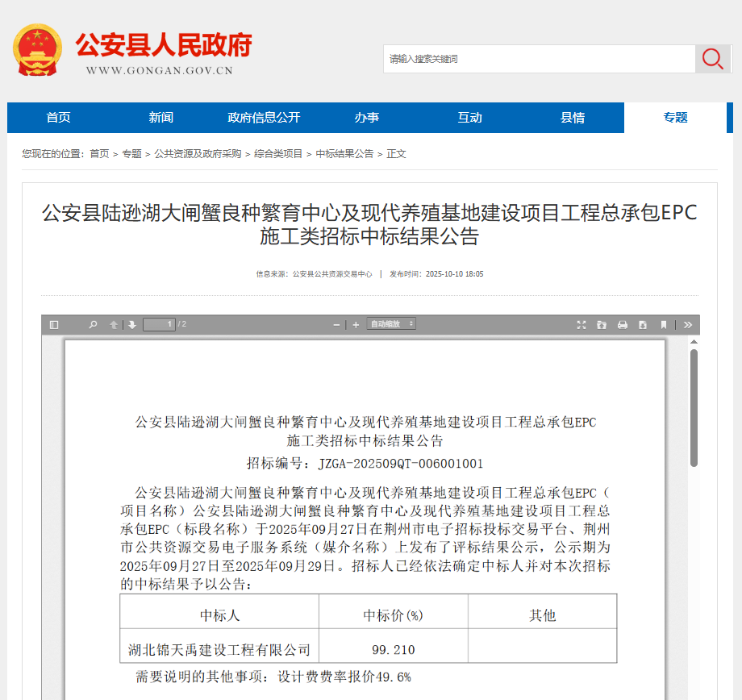This screenshot has height=700, width=742.
Task: Zoom out of the document
Action: pyautogui.click(x=335, y=324)
